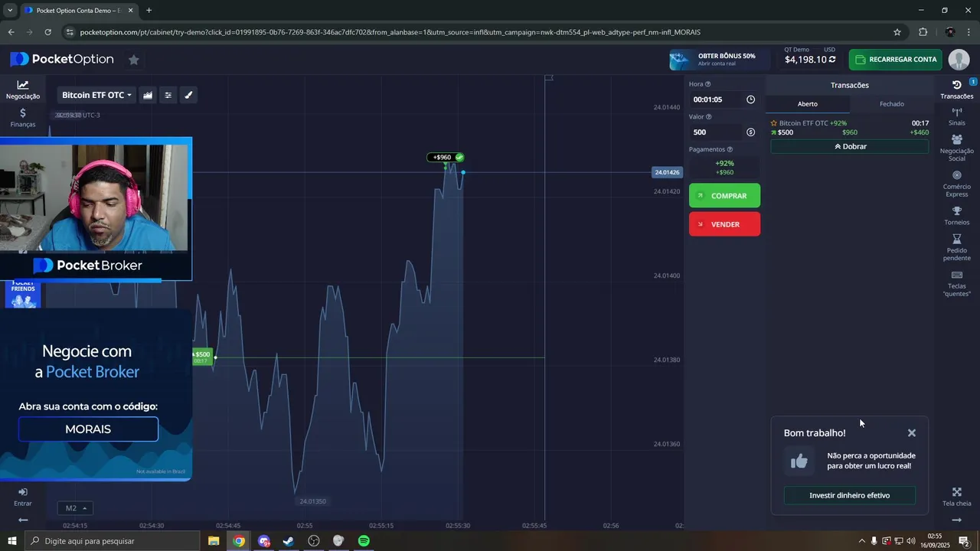This screenshot has width=980, height=551.
Task: Open drawing tools brush icon
Action: 189,95
